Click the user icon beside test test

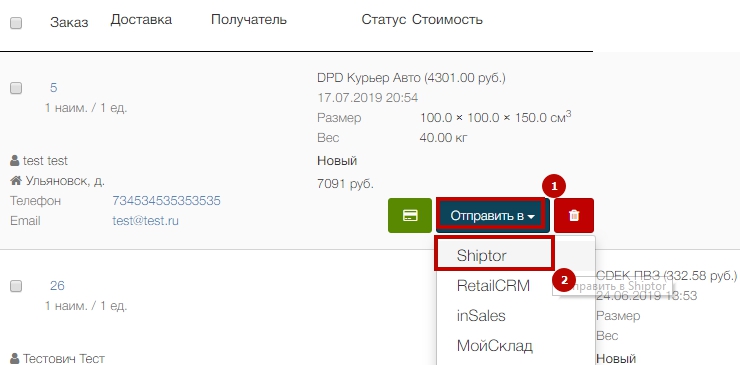tap(15, 161)
